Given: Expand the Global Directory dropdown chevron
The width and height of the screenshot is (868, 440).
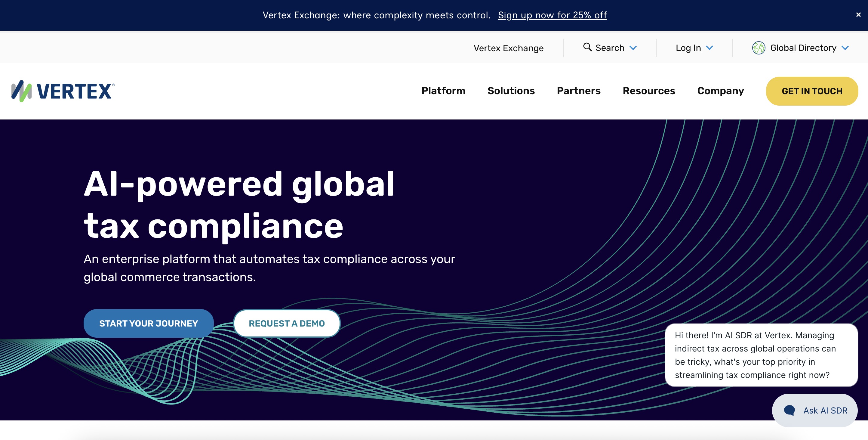Looking at the screenshot, I should pyautogui.click(x=845, y=48).
